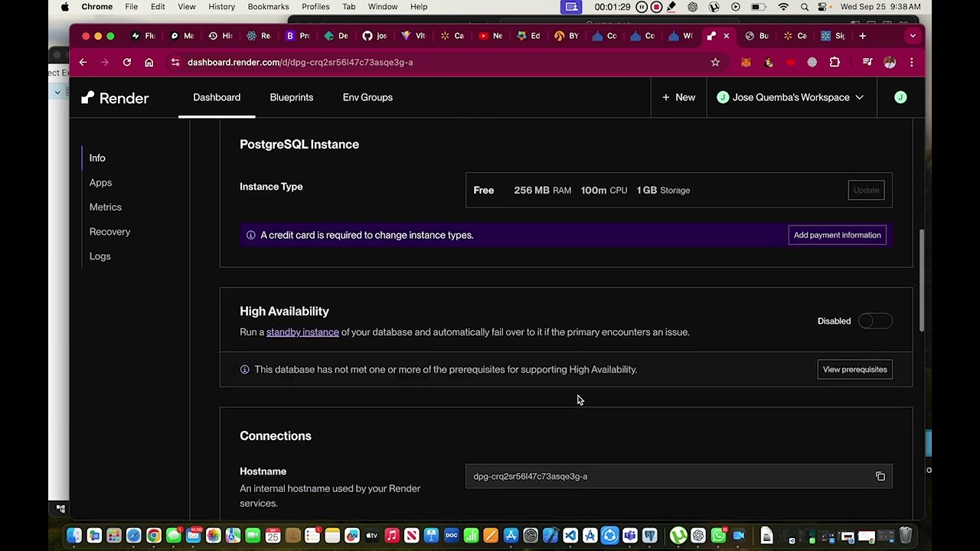Open the Chrome menu in menu bar
The width and height of the screenshot is (980, 551).
pos(97,7)
